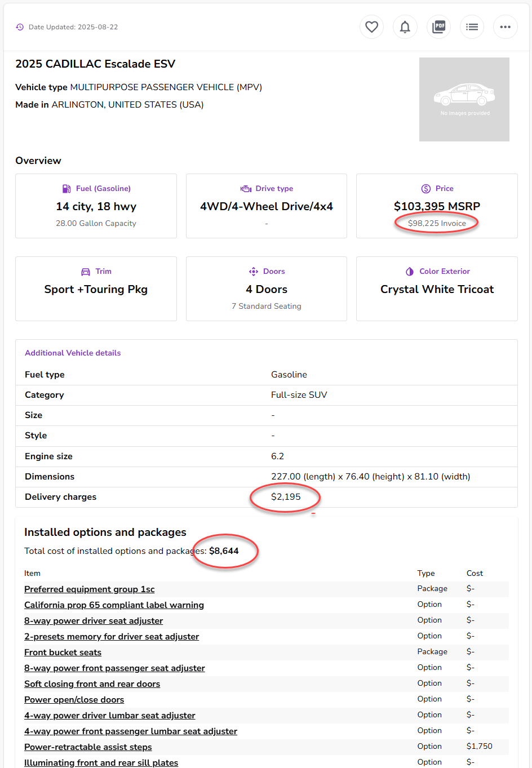Click the placeholder vehicle image
Screen dimensions: 532x768
click(x=464, y=99)
